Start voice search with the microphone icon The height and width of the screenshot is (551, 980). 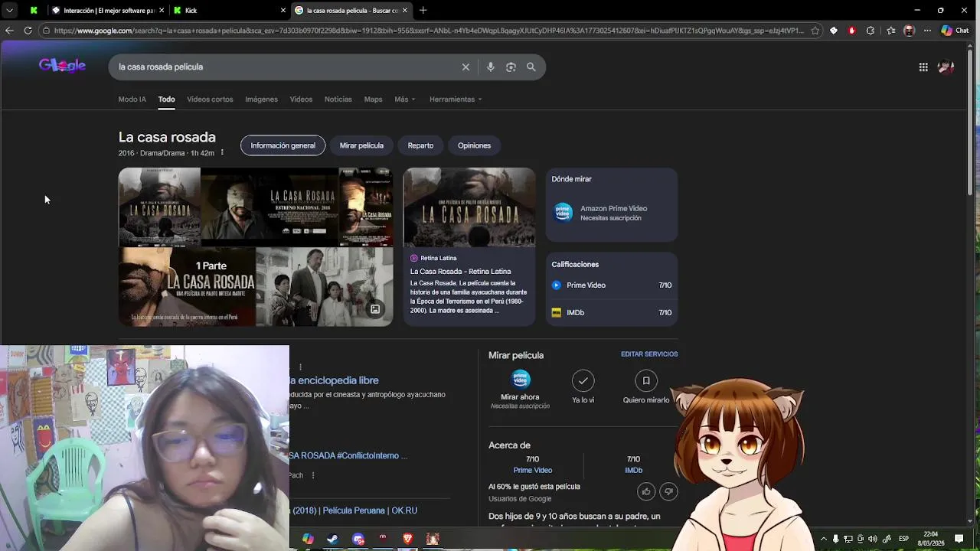491,67
